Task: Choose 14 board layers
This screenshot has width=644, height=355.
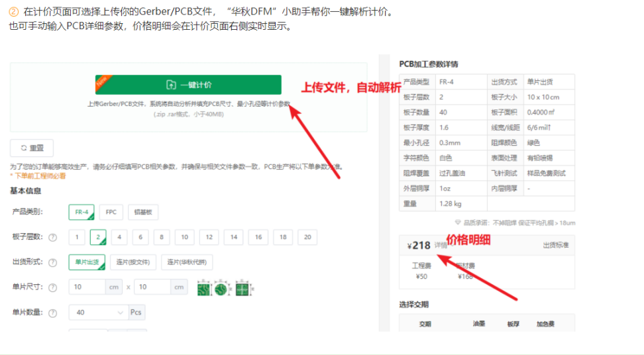Action: point(234,237)
